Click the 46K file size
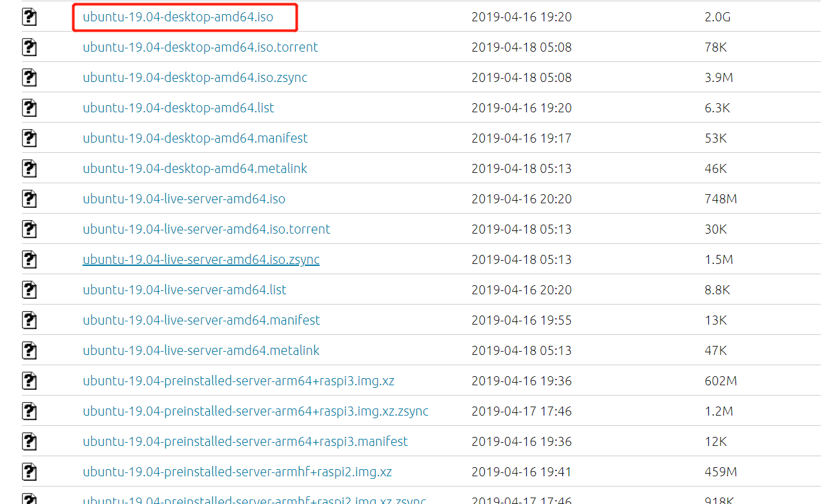This screenshot has height=504, width=822. tap(715, 168)
